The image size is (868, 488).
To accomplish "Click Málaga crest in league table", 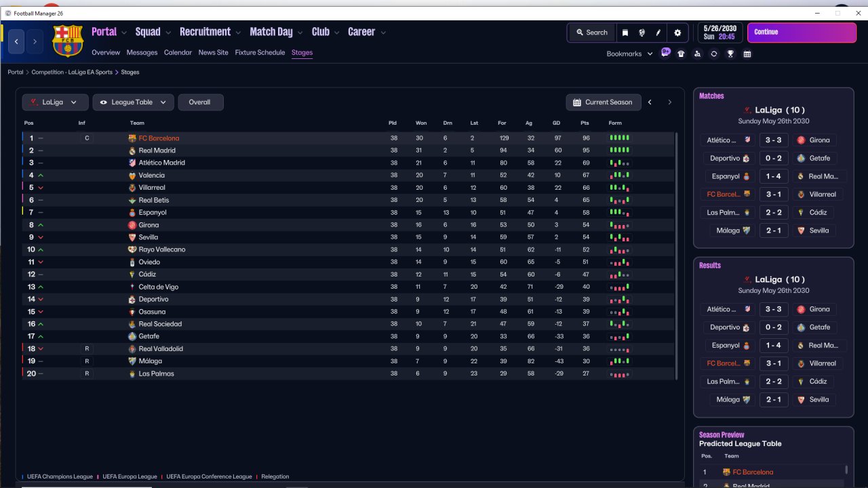I will pos(132,361).
